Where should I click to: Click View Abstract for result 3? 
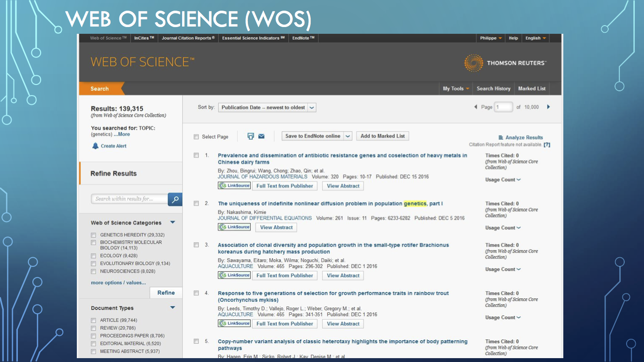[343, 276]
